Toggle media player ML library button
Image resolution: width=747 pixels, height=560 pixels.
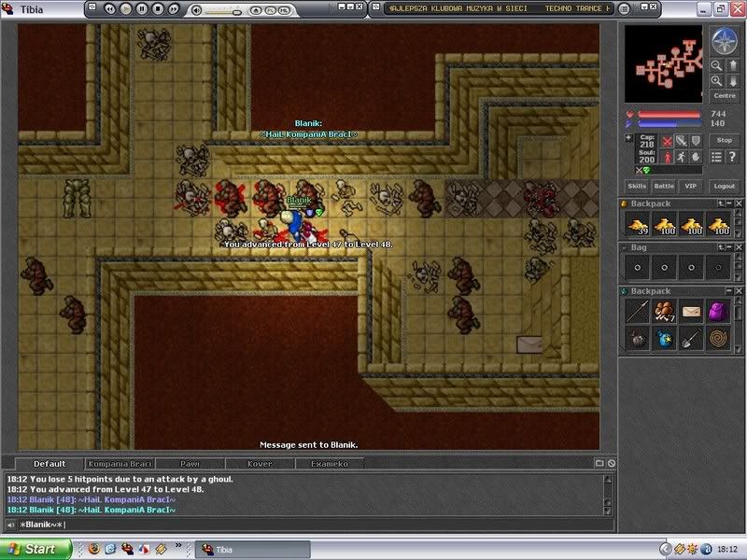pyautogui.click(x=284, y=10)
